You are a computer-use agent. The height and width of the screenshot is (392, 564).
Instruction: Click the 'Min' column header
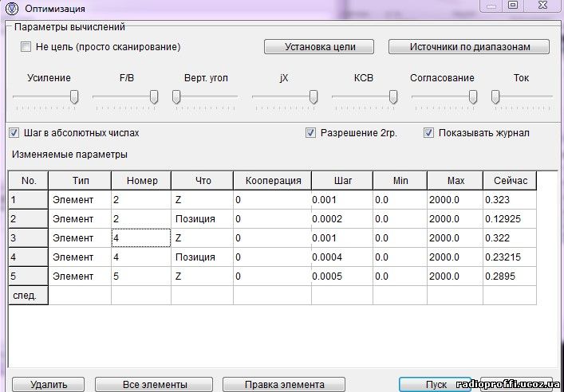[400, 180]
